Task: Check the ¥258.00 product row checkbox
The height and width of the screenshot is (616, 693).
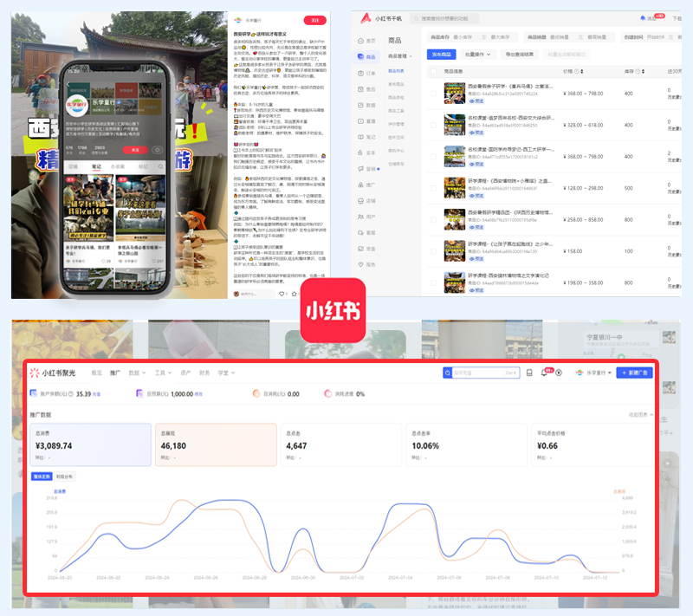Action: [434, 219]
